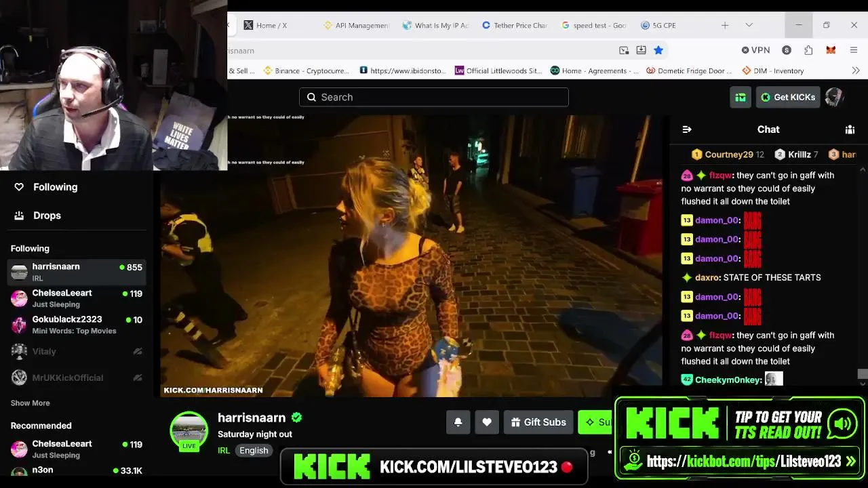Select Gokublackz2323 in the Following list
The height and width of the screenshot is (488, 868).
tap(77, 325)
